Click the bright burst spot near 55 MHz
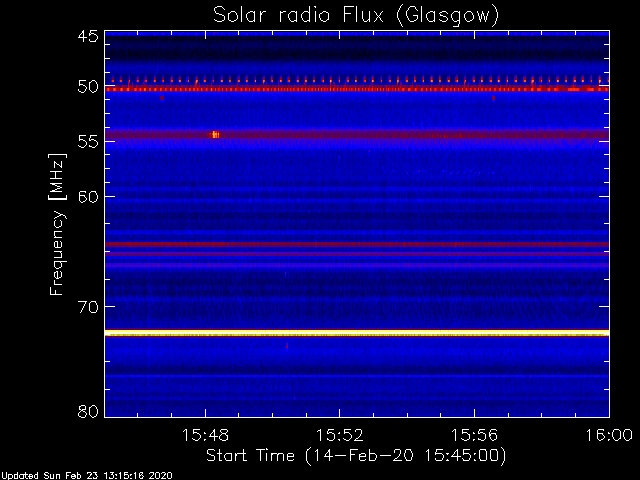This screenshot has height=480, width=640. 215,135
